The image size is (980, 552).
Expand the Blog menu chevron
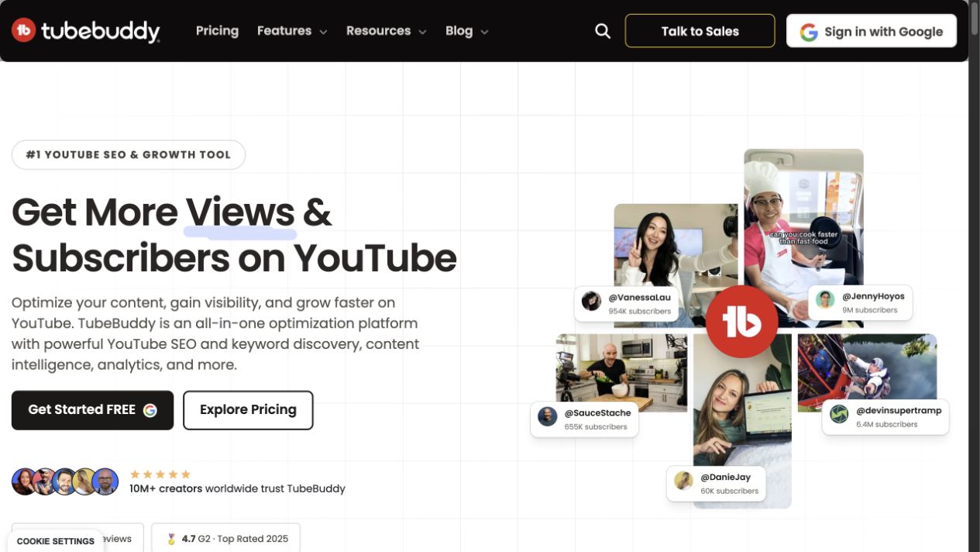(x=484, y=32)
